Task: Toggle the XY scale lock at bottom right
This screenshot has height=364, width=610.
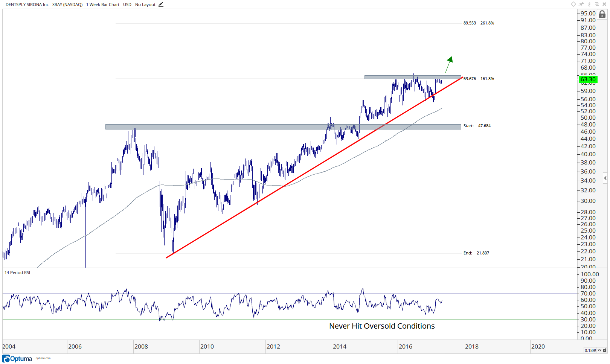Action: (604, 350)
